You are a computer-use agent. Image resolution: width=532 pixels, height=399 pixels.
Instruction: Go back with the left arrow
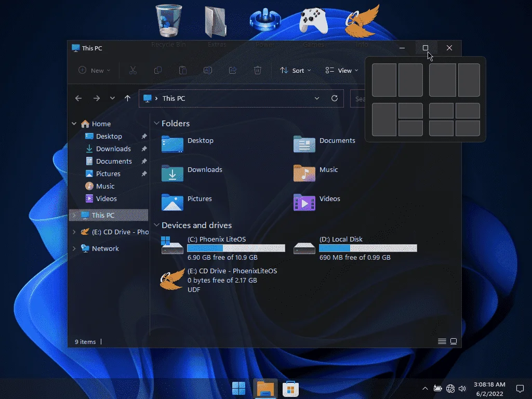tap(78, 98)
